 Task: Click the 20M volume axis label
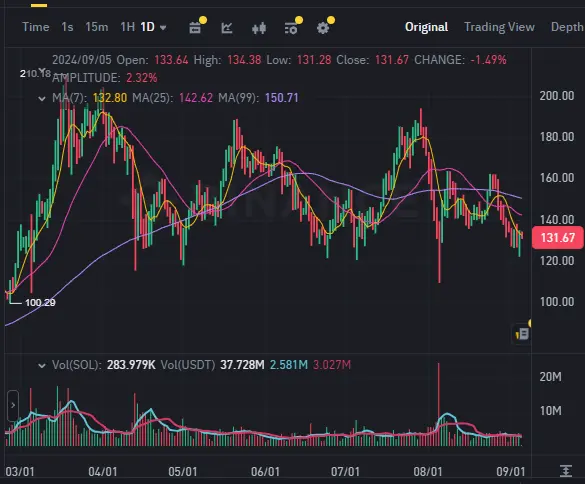(x=550, y=377)
